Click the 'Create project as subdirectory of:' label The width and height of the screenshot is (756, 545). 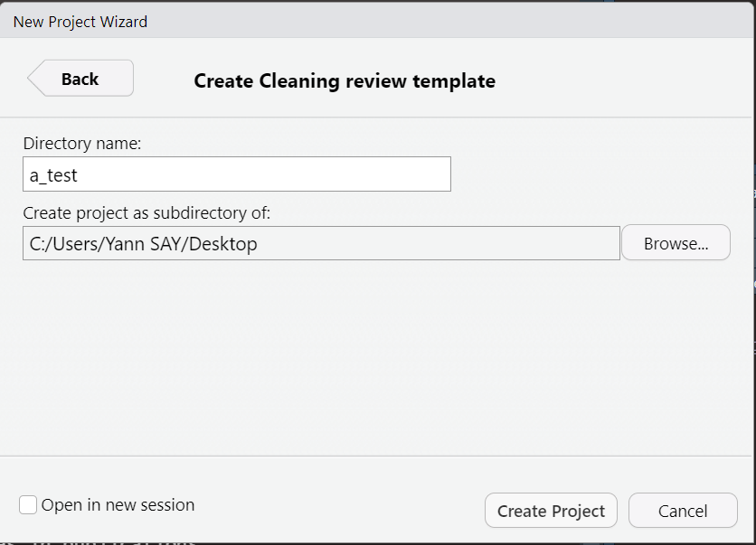[146, 212]
